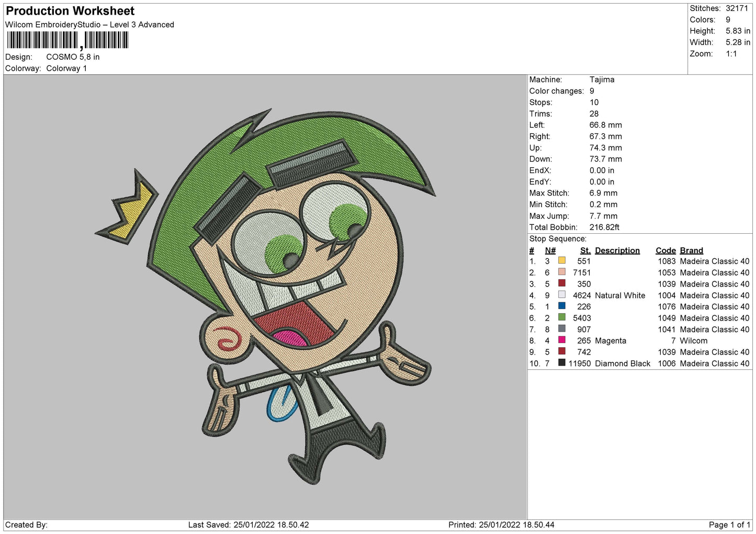Click the gray thread swatch for stop 7
Viewport: 756px width, 534px height.
click(561, 328)
